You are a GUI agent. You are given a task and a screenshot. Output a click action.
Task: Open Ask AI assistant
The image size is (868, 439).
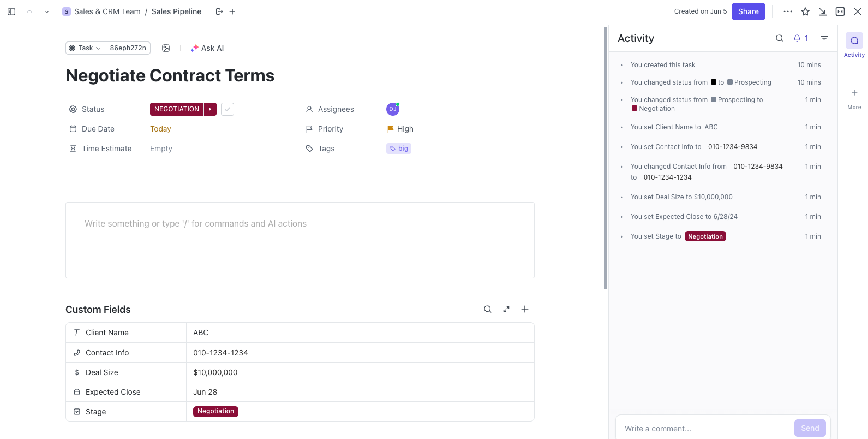tap(207, 48)
